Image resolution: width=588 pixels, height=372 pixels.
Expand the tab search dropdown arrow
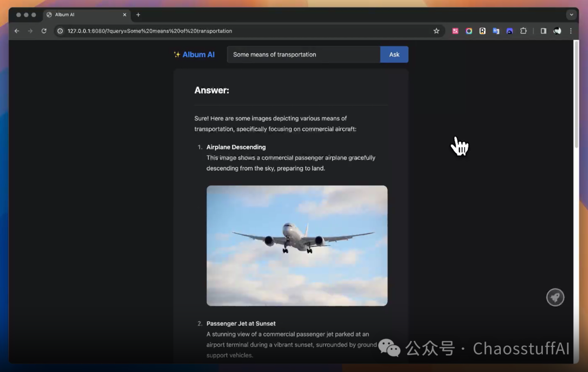click(x=572, y=15)
